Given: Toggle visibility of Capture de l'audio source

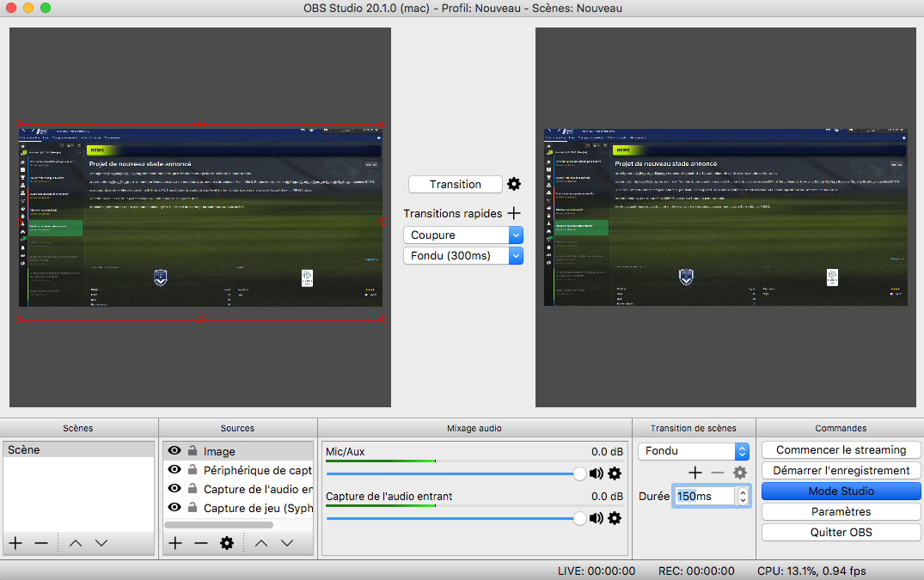Looking at the screenshot, I should [x=174, y=488].
